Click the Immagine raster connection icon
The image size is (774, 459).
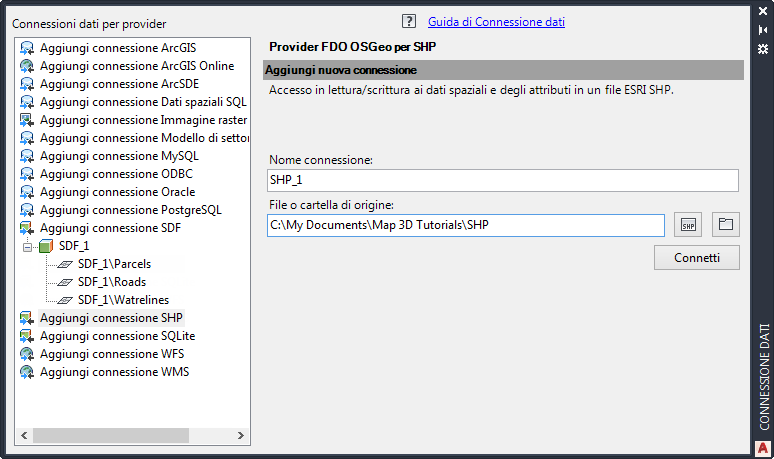tap(27, 120)
